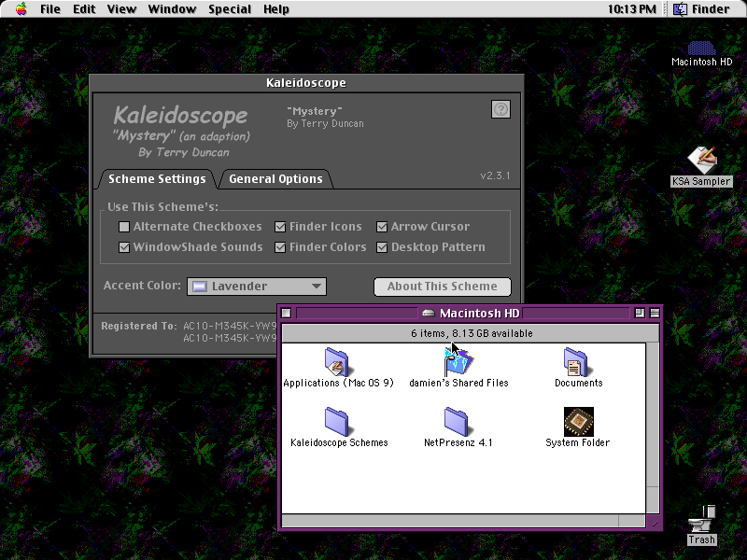Select the KSA Sampler desktop icon
The image size is (747, 560).
point(701,160)
